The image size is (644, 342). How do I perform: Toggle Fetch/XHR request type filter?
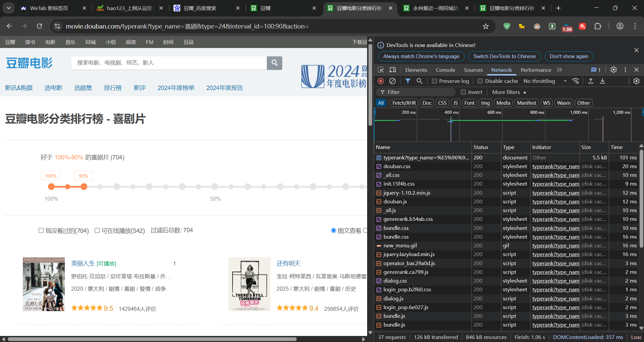point(404,103)
